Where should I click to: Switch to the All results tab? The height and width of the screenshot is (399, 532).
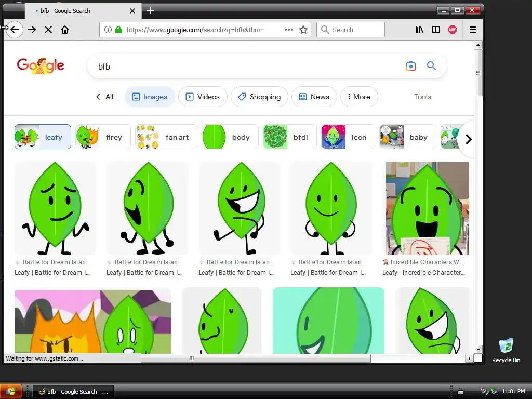click(x=105, y=97)
